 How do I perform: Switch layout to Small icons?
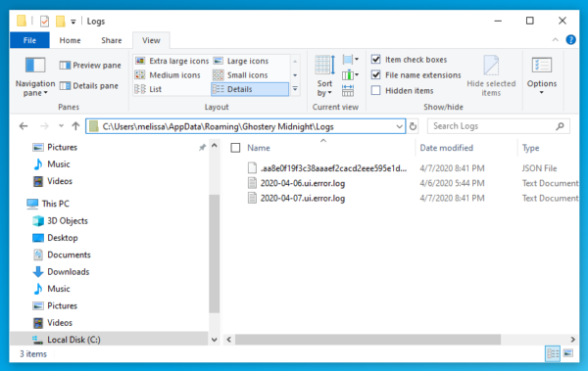pyautogui.click(x=240, y=75)
